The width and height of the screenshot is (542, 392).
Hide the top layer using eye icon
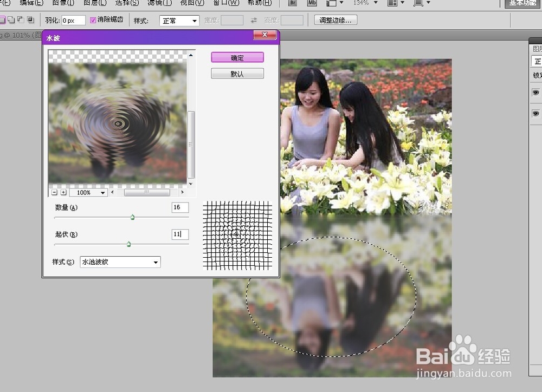pos(535,93)
